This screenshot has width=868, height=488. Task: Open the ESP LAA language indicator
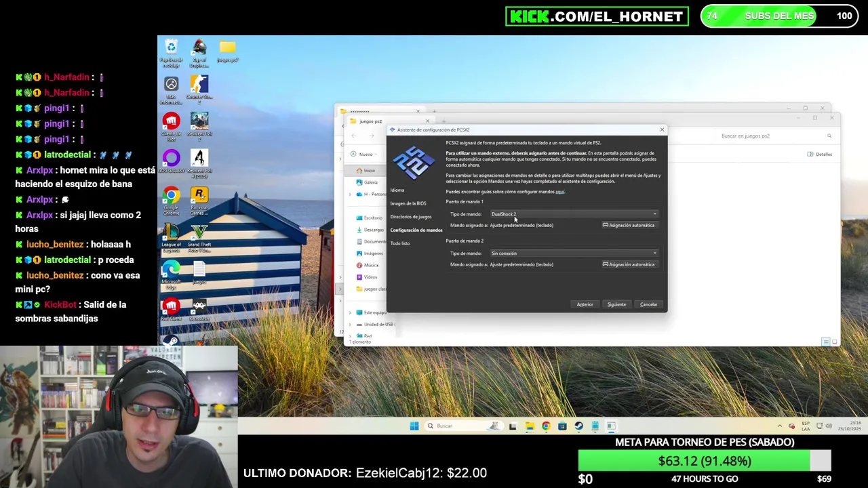click(x=806, y=426)
